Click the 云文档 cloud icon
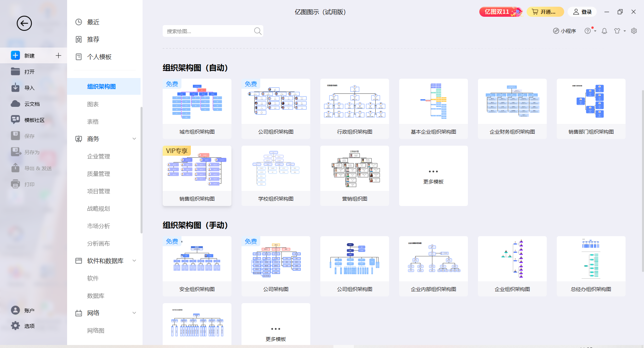Screen dimensions: 644x348 (15, 103)
